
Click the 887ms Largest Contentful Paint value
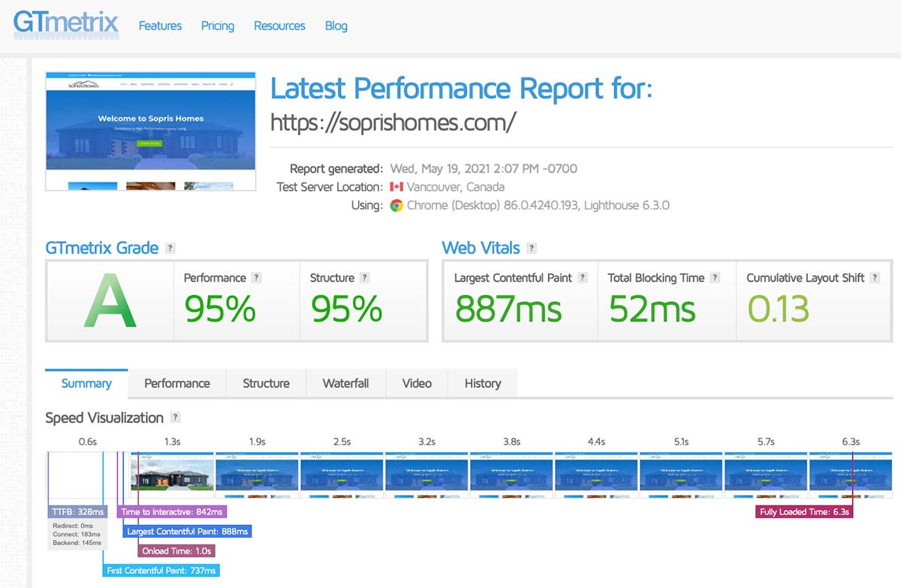click(508, 309)
